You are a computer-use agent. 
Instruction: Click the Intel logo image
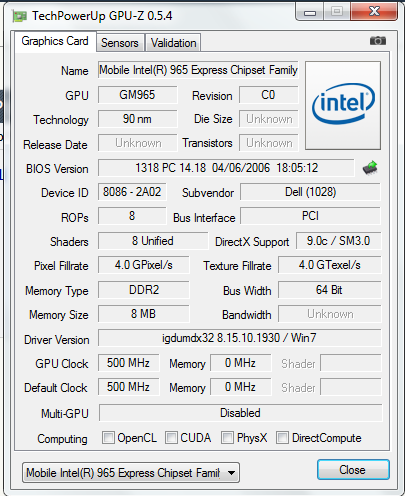point(343,105)
